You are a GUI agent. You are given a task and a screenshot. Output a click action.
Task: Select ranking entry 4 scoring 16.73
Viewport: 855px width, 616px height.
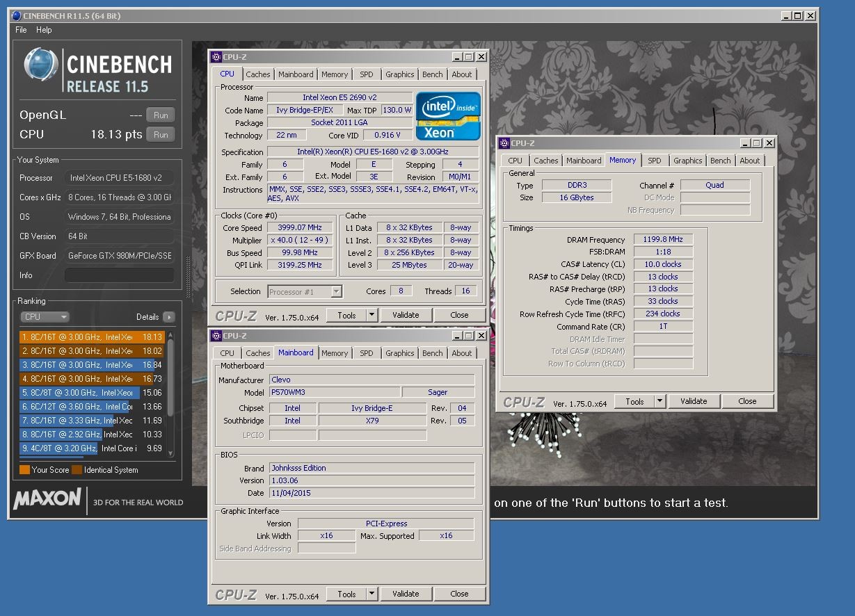(x=92, y=379)
